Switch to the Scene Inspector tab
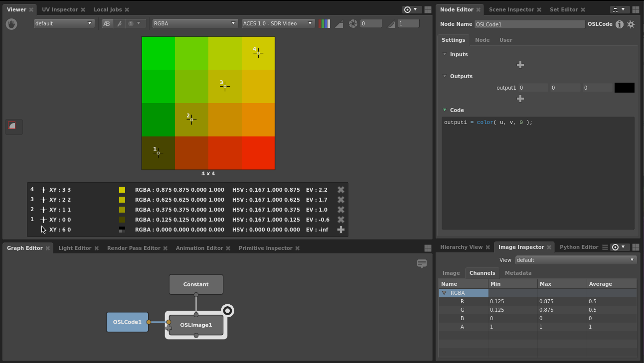Viewport: 644px width, 363px height. pyautogui.click(x=511, y=9)
